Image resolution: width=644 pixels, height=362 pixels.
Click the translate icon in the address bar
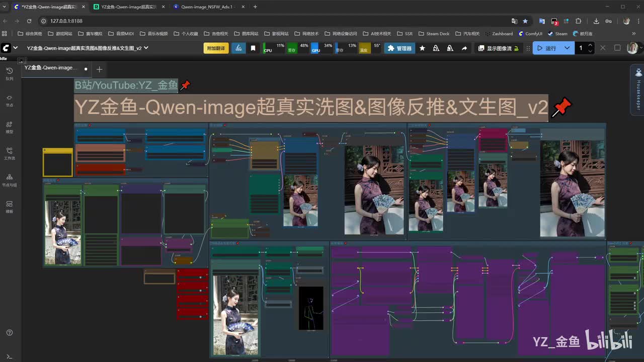coord(514,21)
